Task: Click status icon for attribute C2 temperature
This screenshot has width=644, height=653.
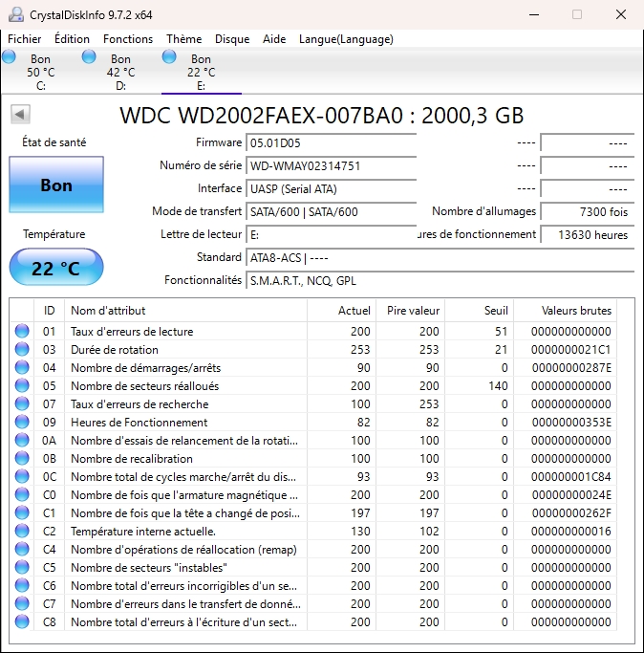Action: point(22,532)
